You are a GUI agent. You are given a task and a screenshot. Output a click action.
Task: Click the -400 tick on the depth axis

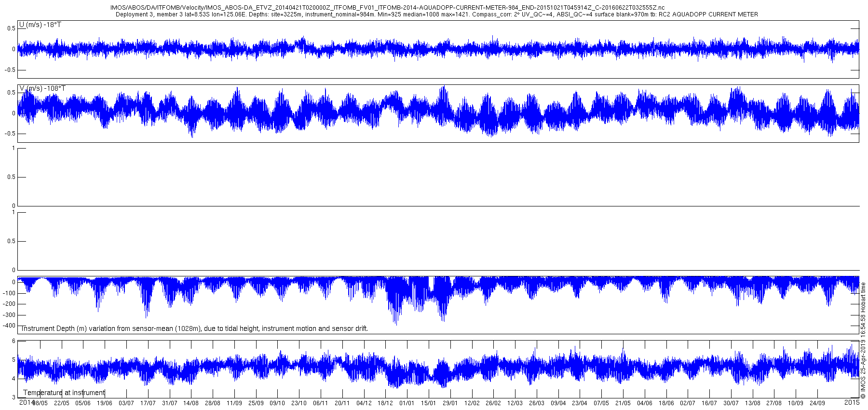click(x=9, y=326)
